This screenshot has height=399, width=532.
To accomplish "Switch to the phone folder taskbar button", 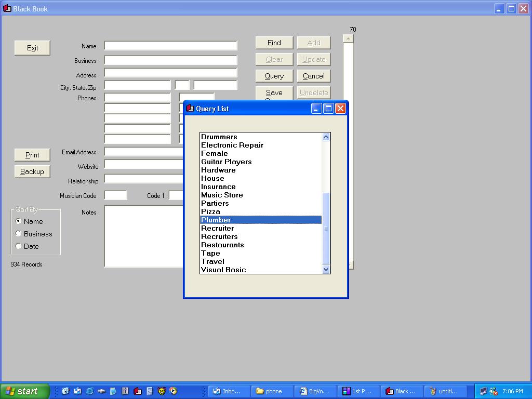I will tap(271, 391).
